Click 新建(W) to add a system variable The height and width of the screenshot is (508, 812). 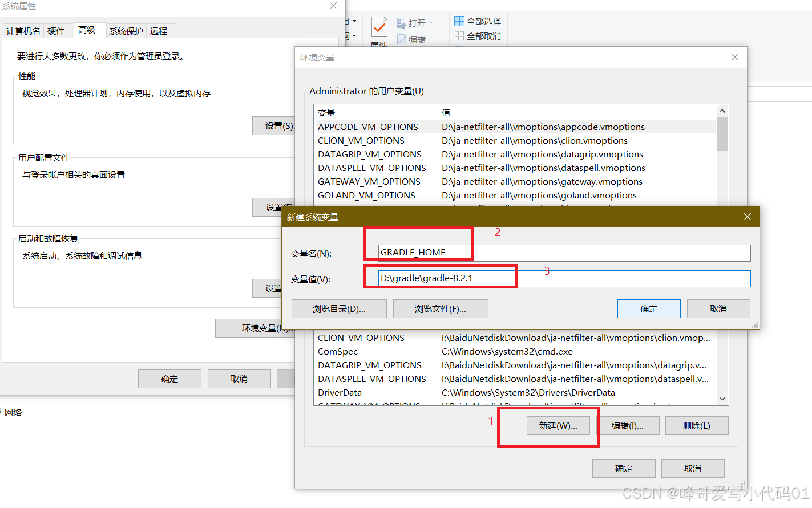click(558, 425)
